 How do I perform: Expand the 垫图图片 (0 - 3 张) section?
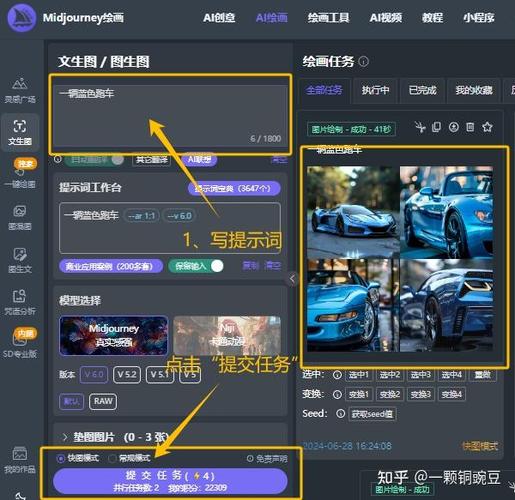[x=115, y=437]
